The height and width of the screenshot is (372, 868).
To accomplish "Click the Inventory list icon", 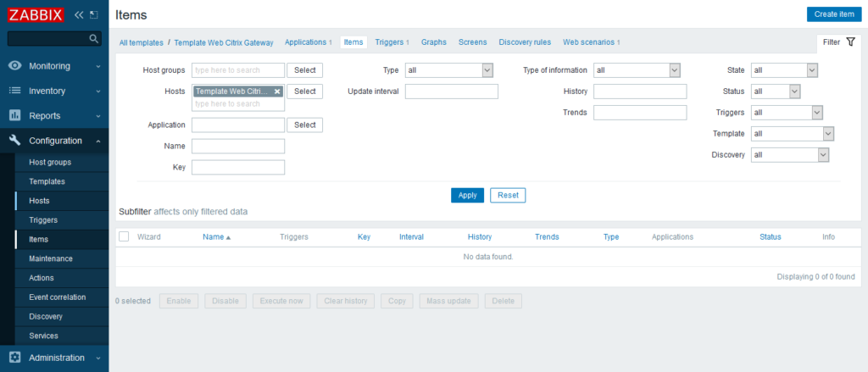I will point(15,91).
